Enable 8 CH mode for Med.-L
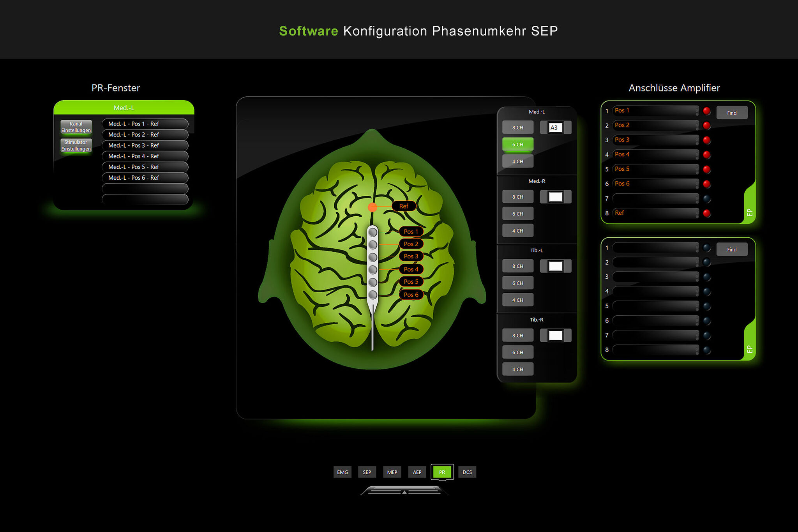 (517, 127)
